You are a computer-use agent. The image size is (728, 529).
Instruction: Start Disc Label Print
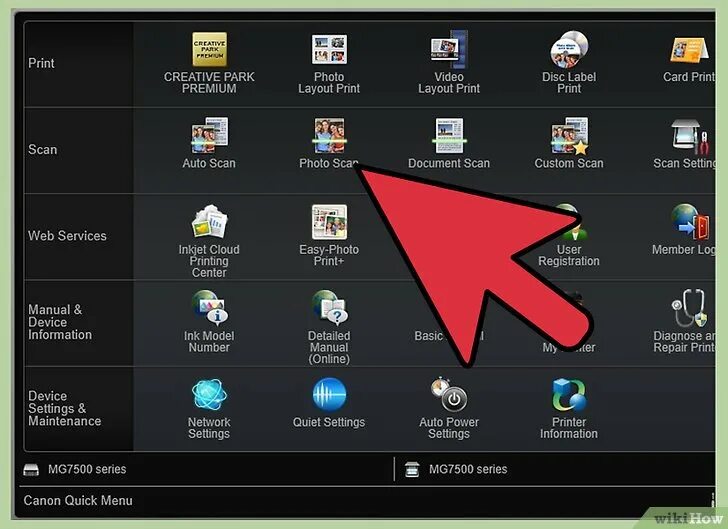click(569, 63)
